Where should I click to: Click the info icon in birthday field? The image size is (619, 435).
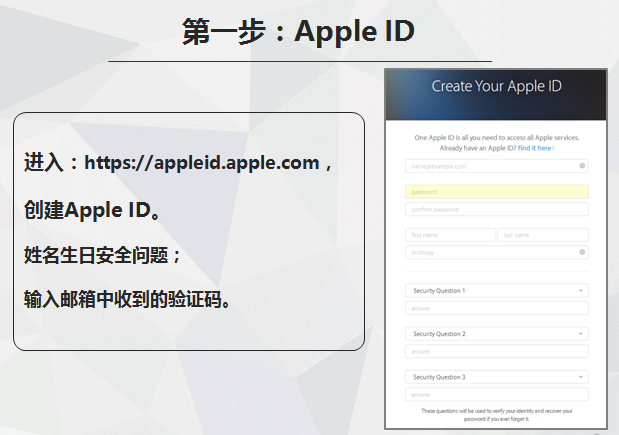point(582,252)
